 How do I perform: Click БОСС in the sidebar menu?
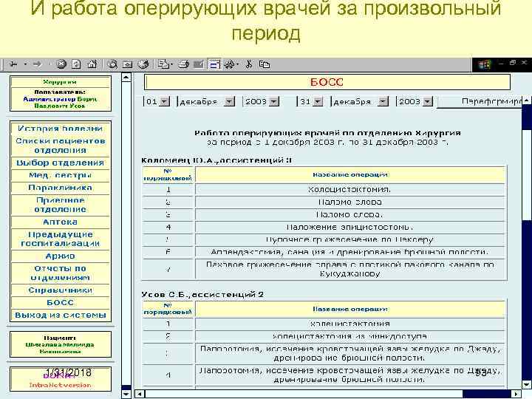click(60, 303)
